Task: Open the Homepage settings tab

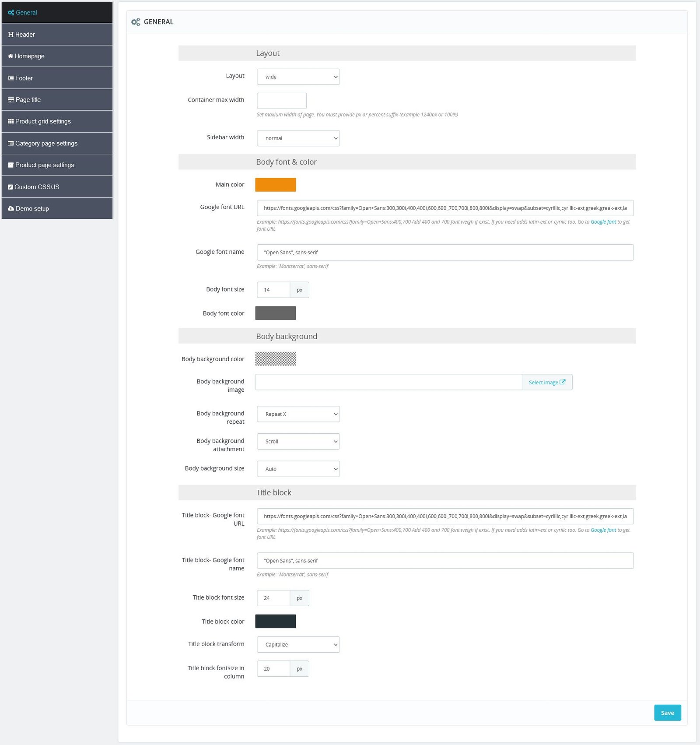Action: [57, 56]
